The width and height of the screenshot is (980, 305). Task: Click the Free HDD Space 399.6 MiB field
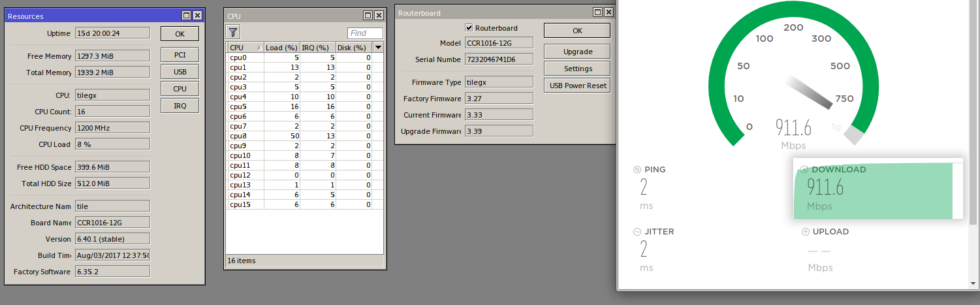coord(112,167)
